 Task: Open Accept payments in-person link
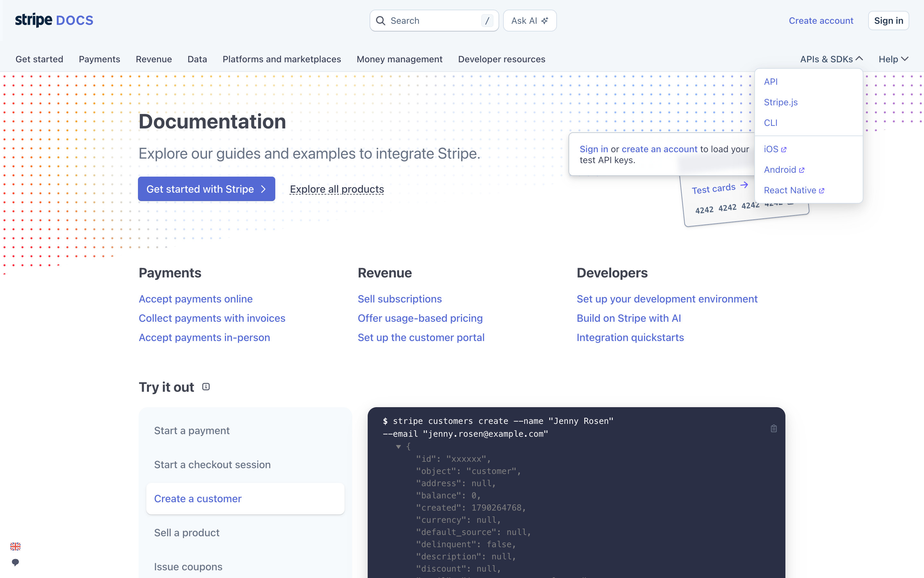[x=204, y=337]
